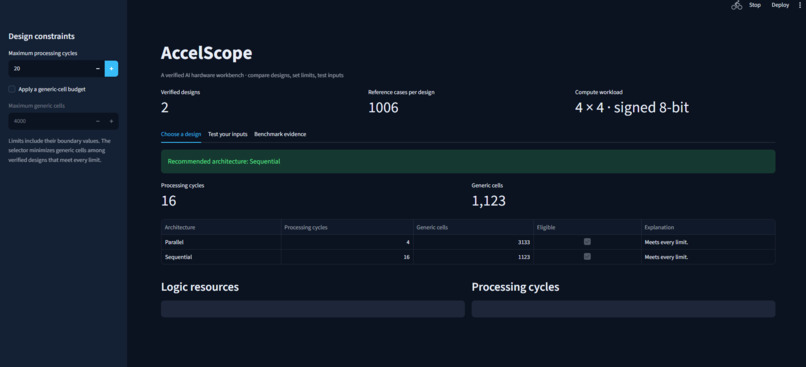Enable Apply a generic-cell budget checkbox

[x=12, y=89]
